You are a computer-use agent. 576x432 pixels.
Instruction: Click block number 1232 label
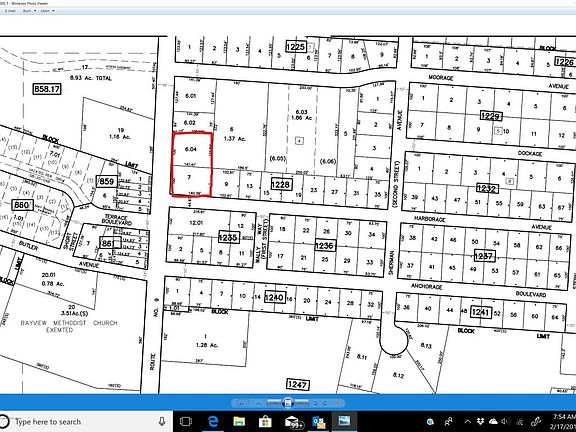pos(486,188)
